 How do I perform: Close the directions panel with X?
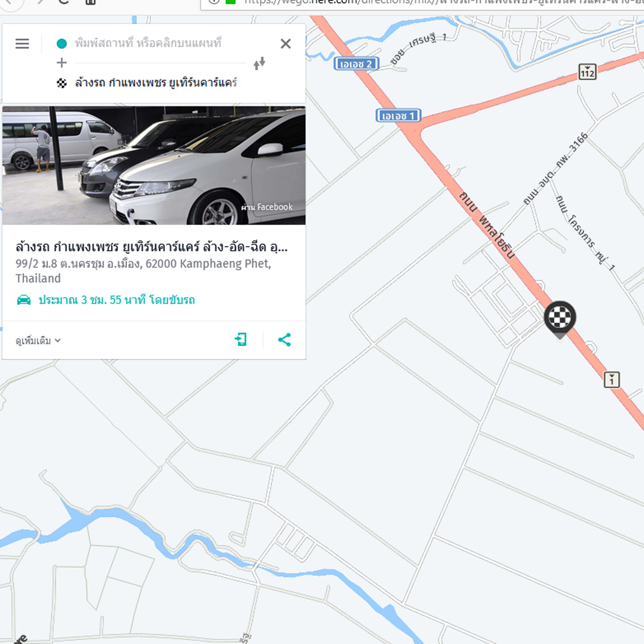[x=286, y=43]
